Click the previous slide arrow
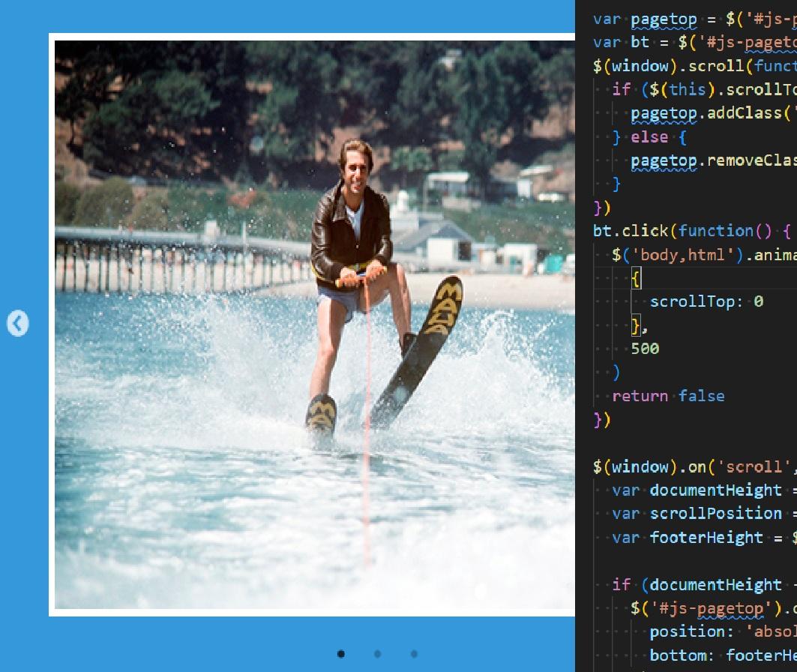Screen dimensions: 797x672 point(18,323)
